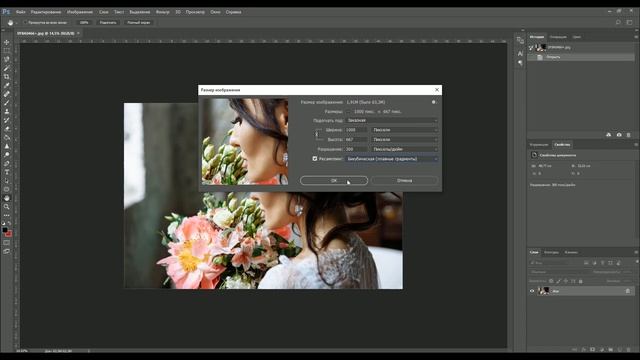The image size is (640, 360).
Task: Delete current state trash icon in History
Action: 629,135
